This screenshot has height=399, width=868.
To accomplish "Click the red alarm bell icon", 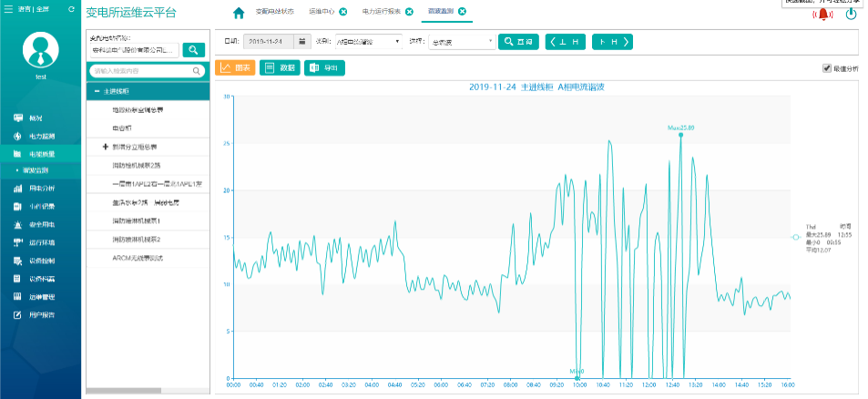I will (823, 15).
